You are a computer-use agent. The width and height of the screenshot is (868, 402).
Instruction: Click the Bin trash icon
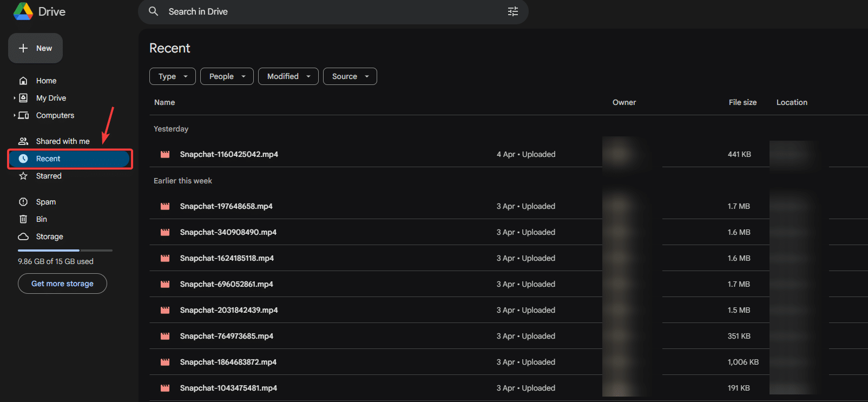pos(23,219)
